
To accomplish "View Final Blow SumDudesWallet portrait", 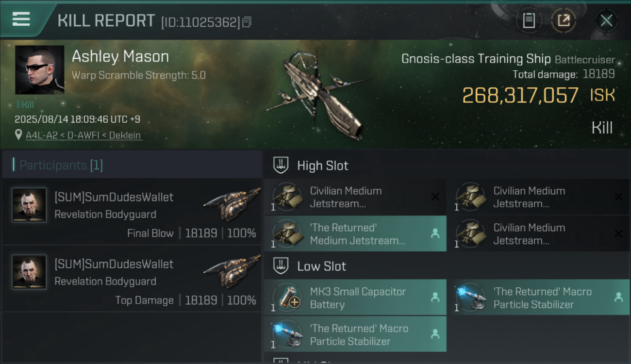I will 29,205.
